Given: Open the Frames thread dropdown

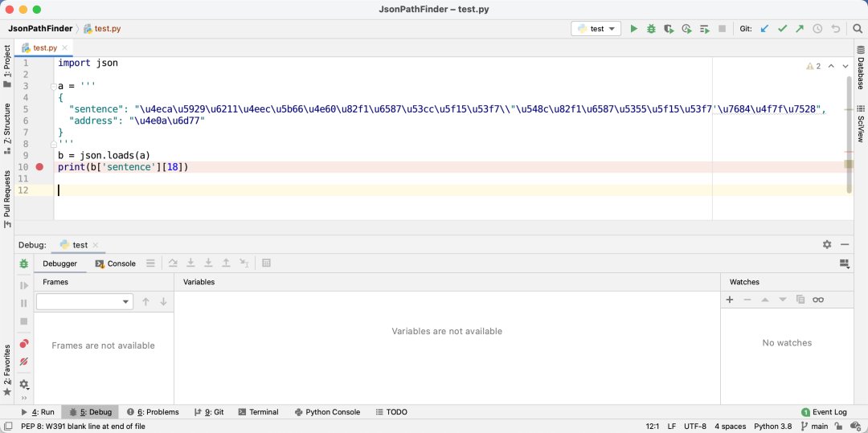Looking at the screenshot, I should (x=84, y=301).
